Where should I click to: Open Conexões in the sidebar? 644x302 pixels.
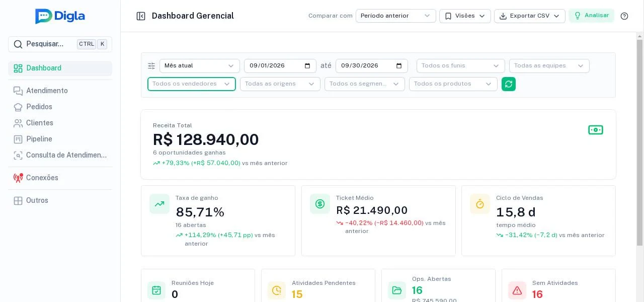(x=60, y=178)
